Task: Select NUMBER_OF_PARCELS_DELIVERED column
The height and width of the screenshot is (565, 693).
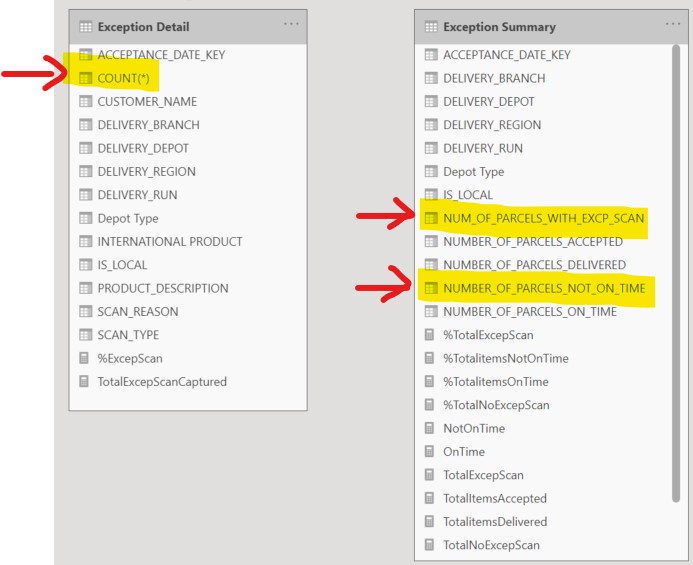Action: (x=534, y=265)
